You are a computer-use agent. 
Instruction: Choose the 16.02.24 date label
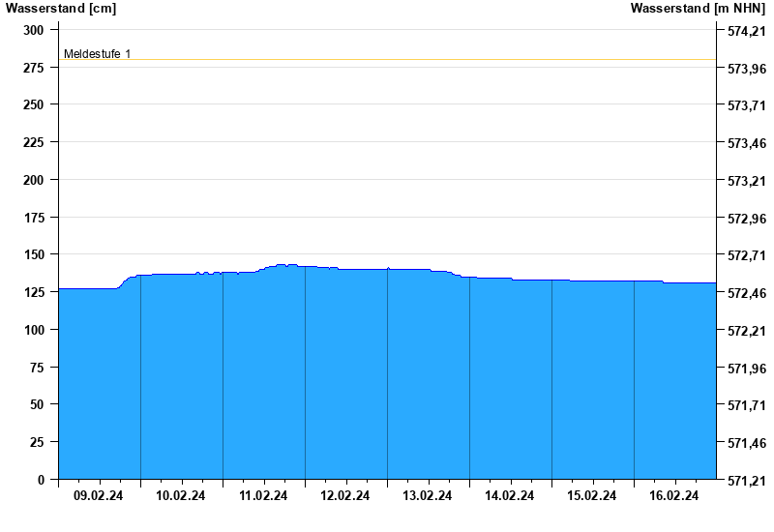pyautogui.click(x=674, y=496)
